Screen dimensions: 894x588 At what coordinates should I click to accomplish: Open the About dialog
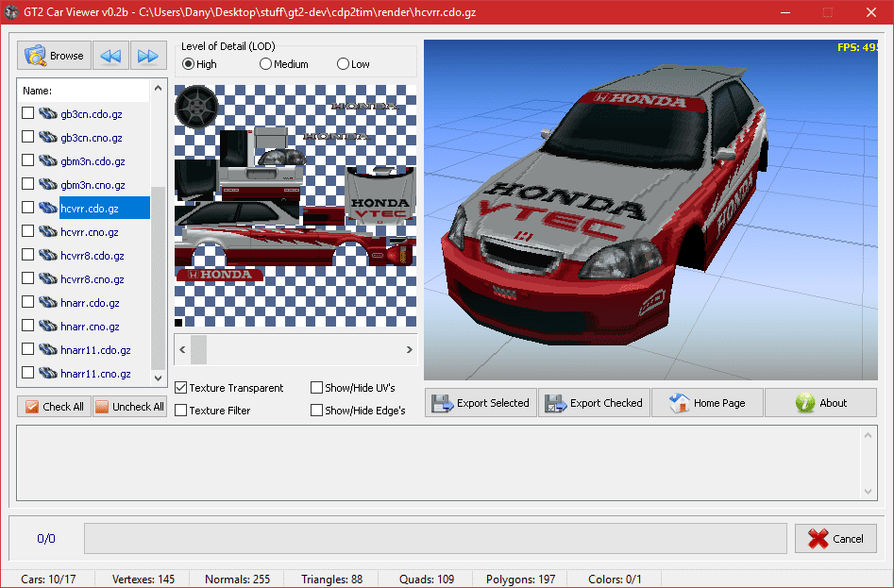[820, 403]
